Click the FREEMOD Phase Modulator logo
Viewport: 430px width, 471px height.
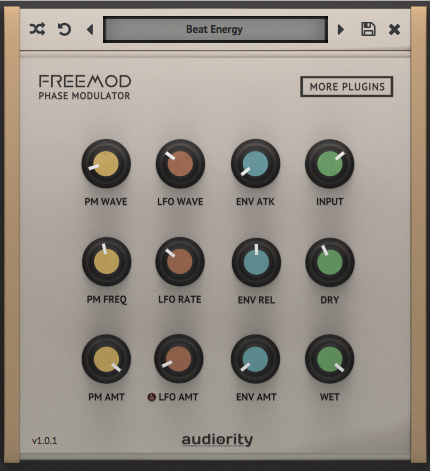click(x=85, y=87)
